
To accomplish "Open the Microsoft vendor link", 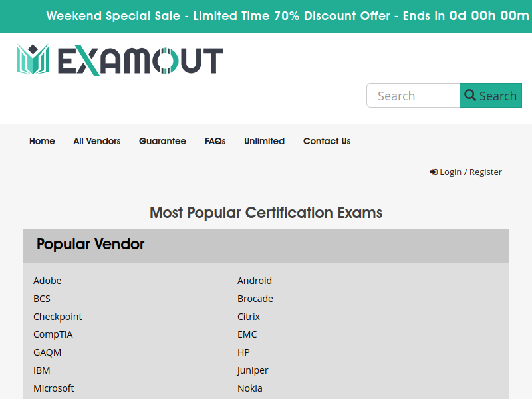I will click(x=54, y=388).
